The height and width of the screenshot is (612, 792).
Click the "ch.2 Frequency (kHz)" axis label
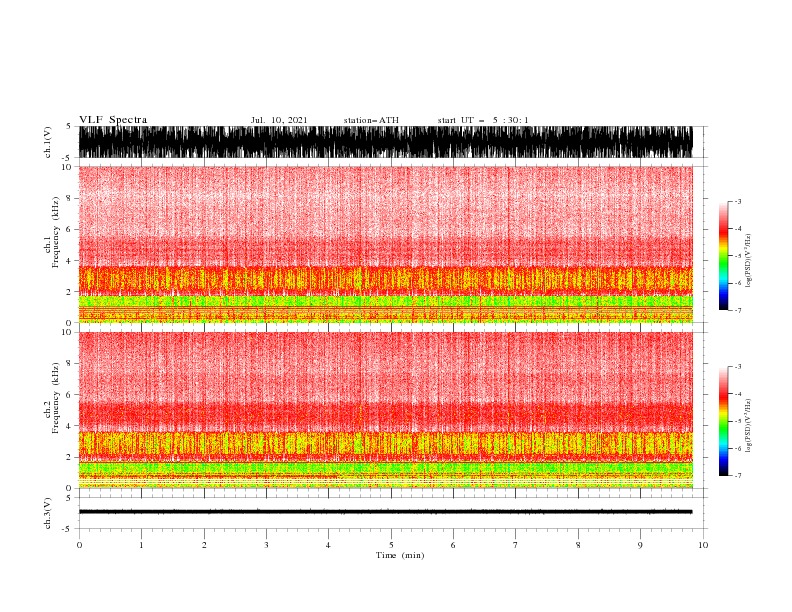[52, 398]
